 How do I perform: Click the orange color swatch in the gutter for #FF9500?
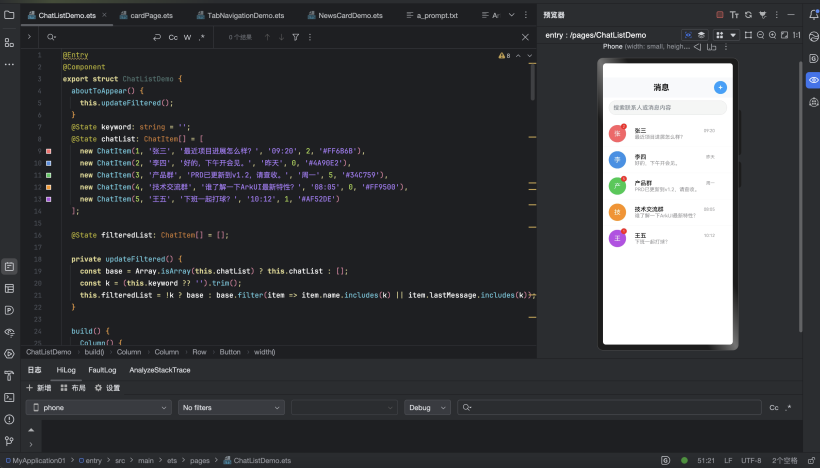48,187
